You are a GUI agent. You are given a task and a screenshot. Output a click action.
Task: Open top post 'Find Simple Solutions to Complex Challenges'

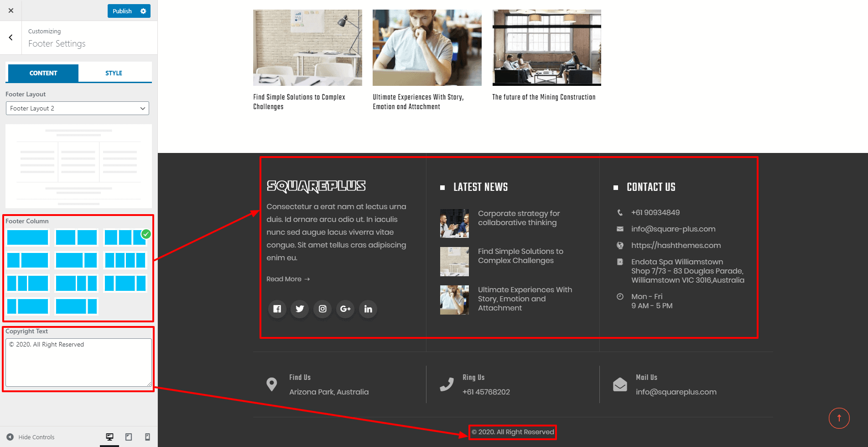[x=299, y=102]
